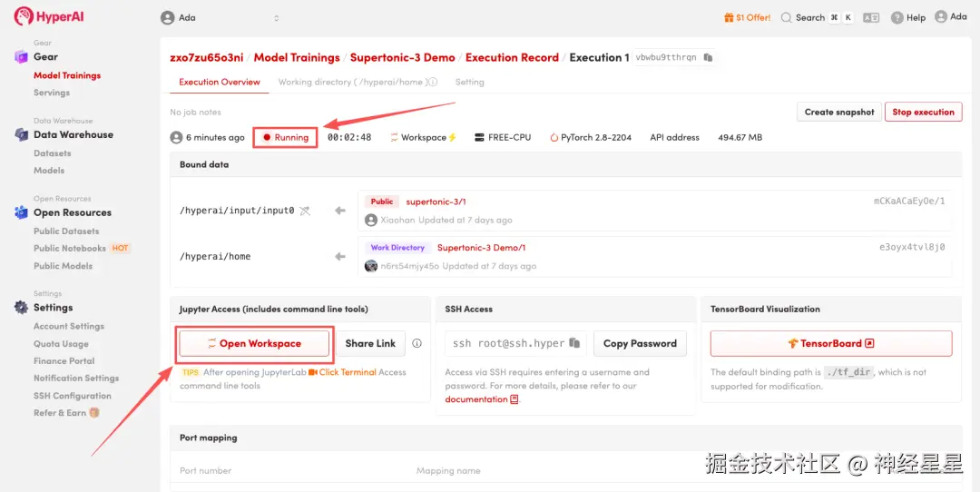Open the Open Resources section icon

coord(21,212)
